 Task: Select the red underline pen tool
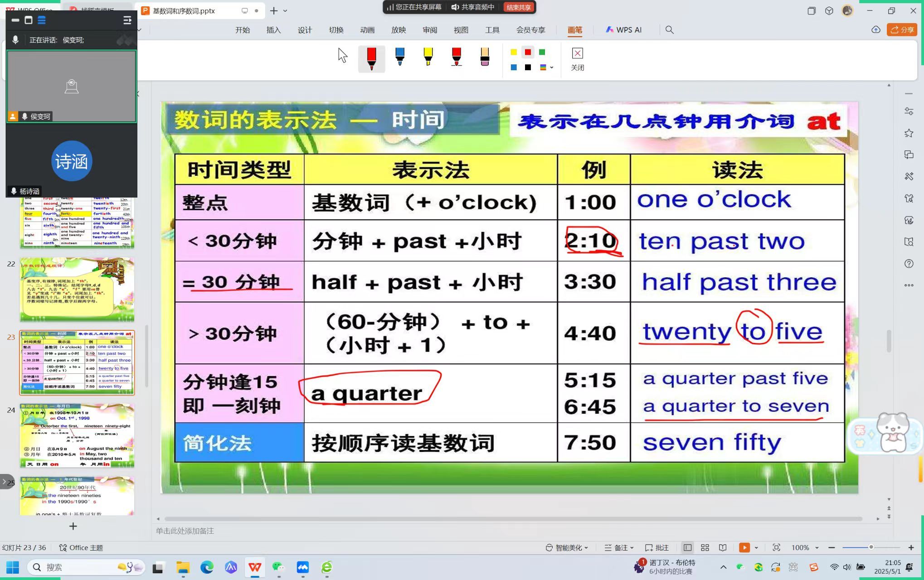coord(456,57)
